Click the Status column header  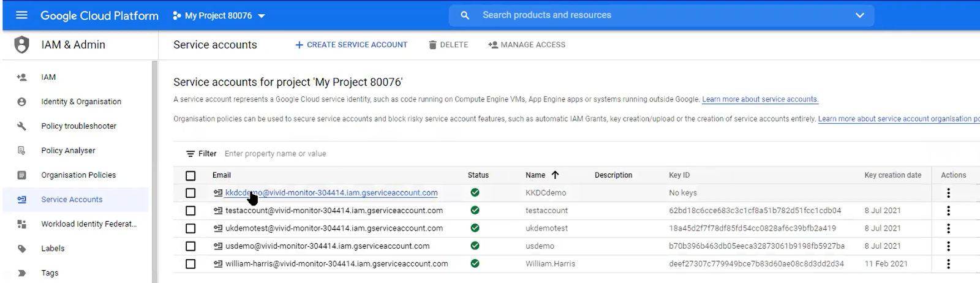coord(478,175)
